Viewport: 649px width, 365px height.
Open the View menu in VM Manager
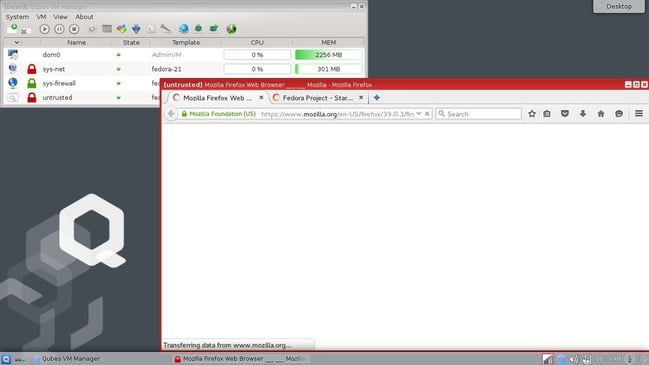point(60,17)
